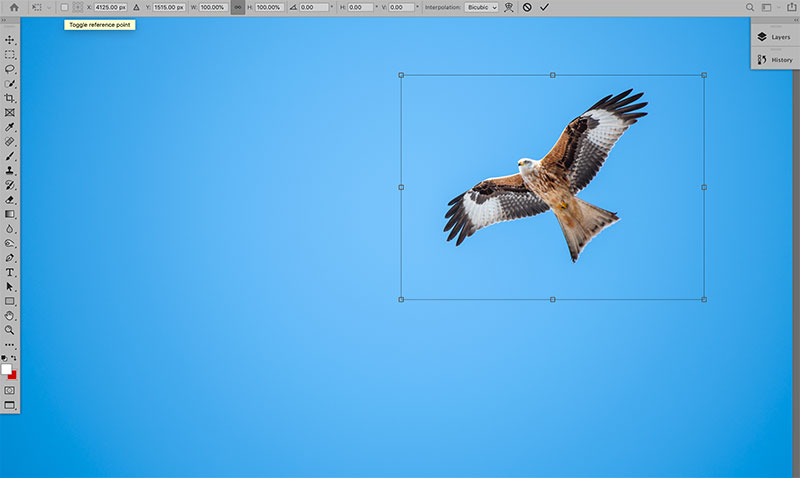
Task: Open the Edit Toolbar three-dots menu
Action: point(10,345)
